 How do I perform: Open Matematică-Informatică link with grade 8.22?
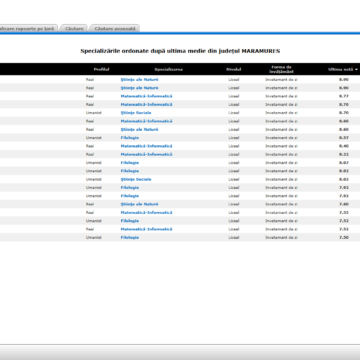(146, 154)
